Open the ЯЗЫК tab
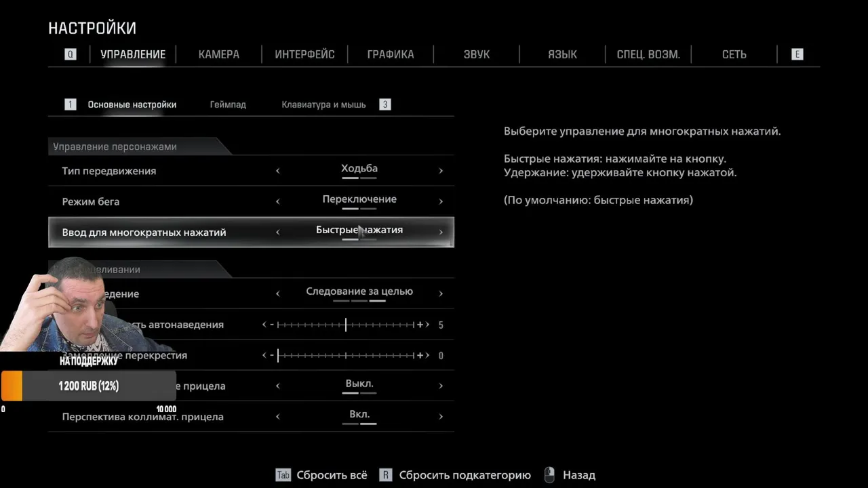The width and height of the screenshot is (868, 488). click(563, 54)
